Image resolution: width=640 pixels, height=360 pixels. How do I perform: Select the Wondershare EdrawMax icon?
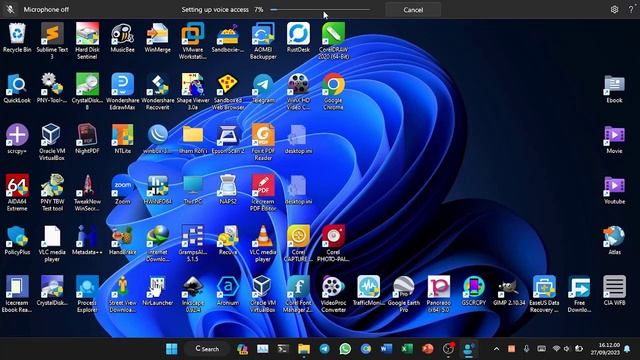(122, 91)
